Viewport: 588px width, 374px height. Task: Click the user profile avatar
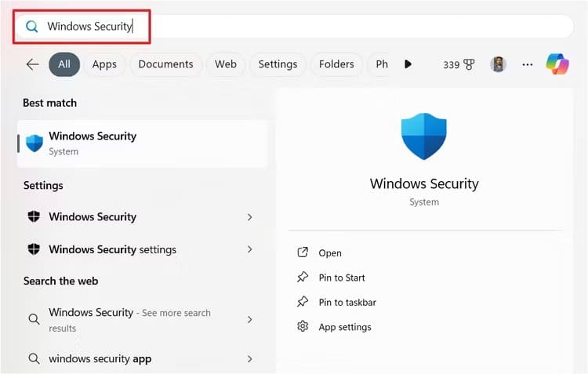point(498,64)
